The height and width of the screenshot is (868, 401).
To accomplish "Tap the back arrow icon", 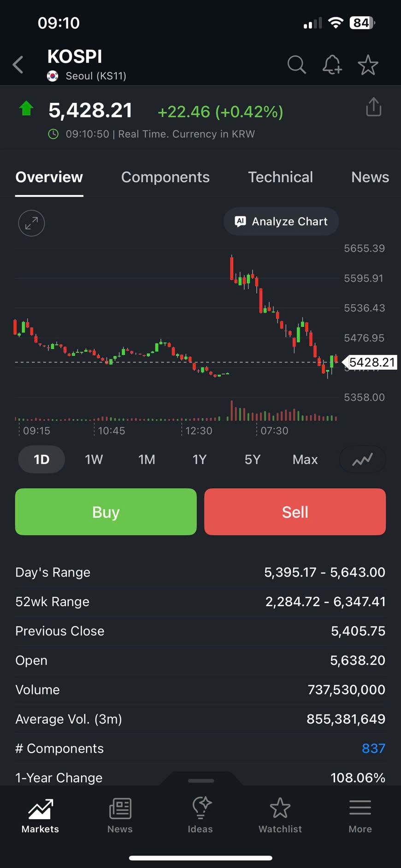I will coord(18,65).
